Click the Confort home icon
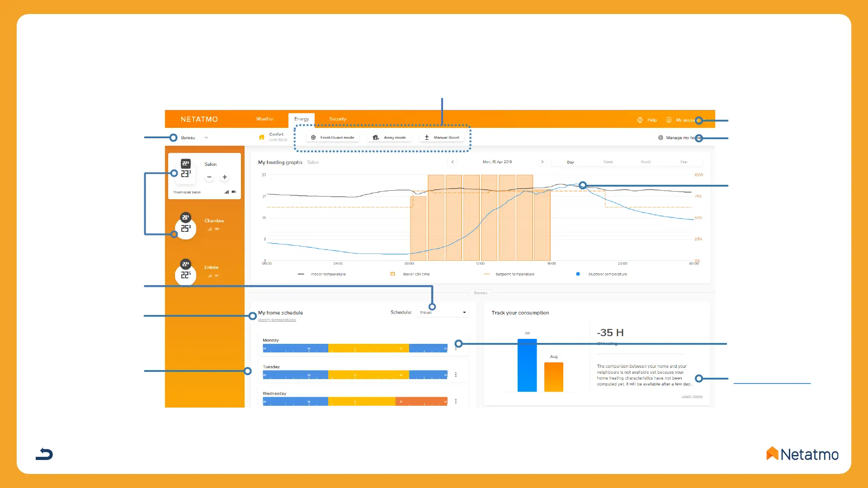The height and width of the screenshot is (488, 868). (x=262, y=137)
